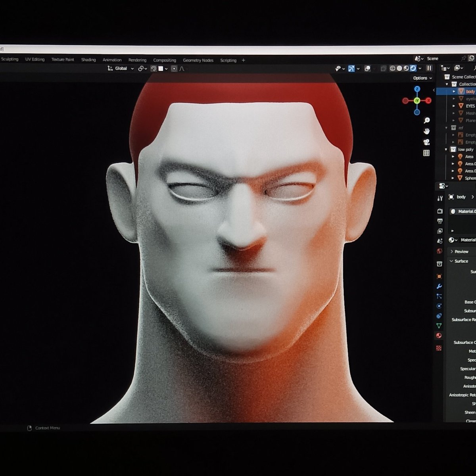Toggle viewport overlays

click(367, 69)
